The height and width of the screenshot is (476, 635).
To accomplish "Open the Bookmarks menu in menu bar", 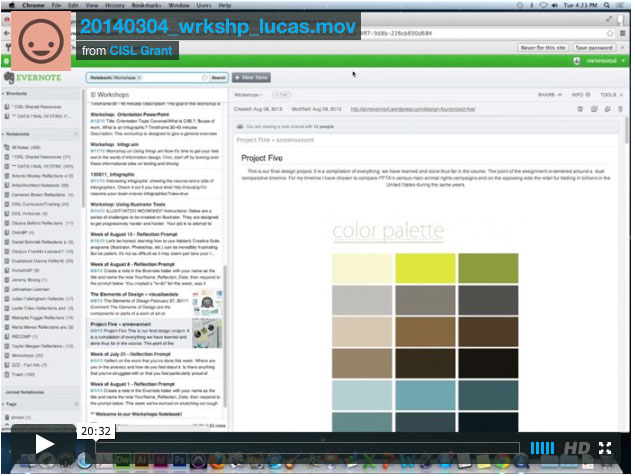I will [147, 5].
